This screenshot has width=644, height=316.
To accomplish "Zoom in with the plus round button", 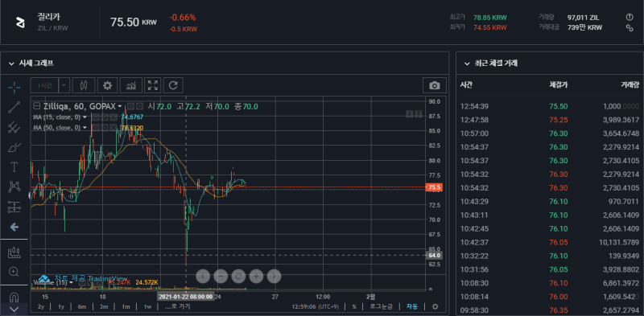I will pos(256,276).
